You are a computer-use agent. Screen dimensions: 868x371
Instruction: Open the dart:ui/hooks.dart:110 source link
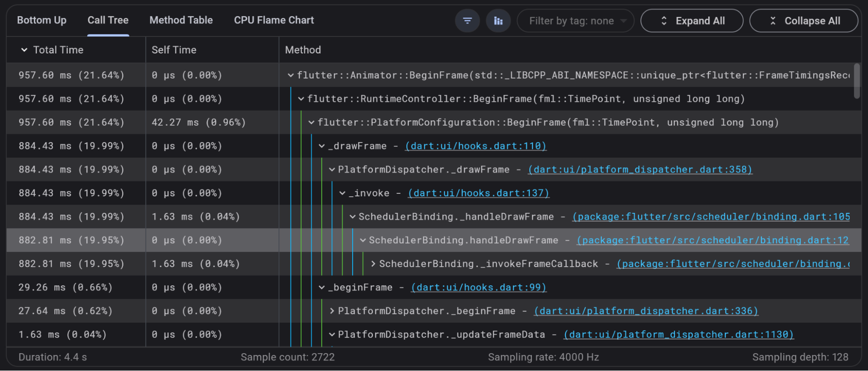point(475,146)
